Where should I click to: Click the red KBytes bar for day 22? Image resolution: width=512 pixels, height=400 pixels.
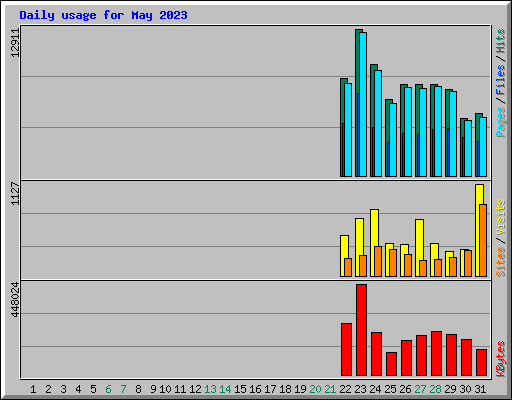tap(346, 349)
